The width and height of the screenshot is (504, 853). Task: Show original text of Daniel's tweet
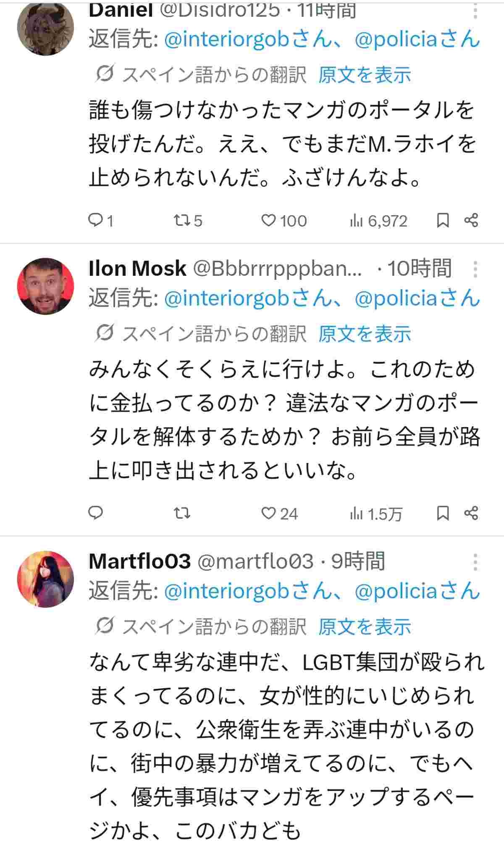[364, 75]
